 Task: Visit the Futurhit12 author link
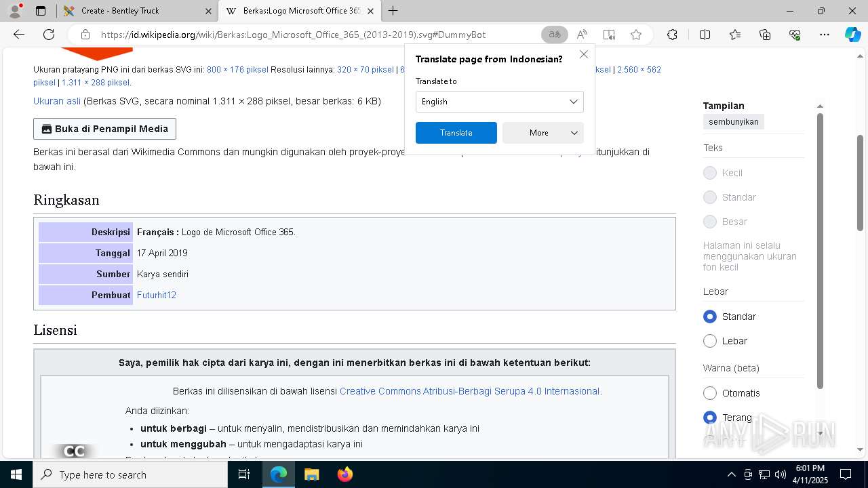pos(157,295)
